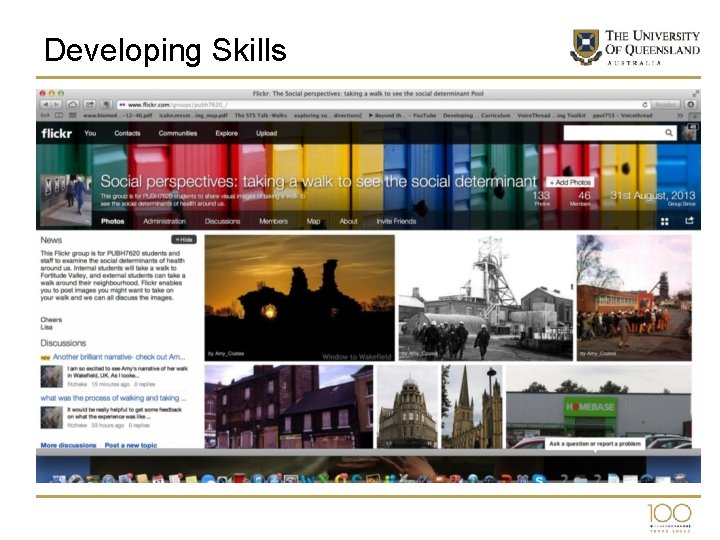
Task: Open the Explore menu in Flickr
Action: (x=226, y=133)
